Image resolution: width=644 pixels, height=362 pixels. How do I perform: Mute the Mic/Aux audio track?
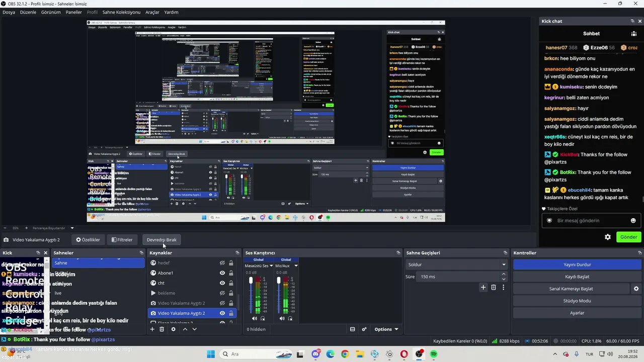[x=282, y=318]
